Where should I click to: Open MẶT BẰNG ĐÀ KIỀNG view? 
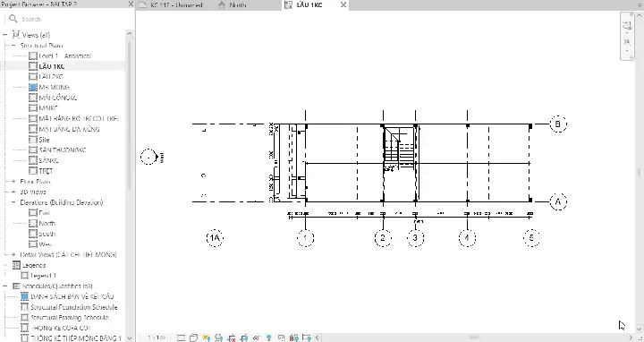click(69, 129)
